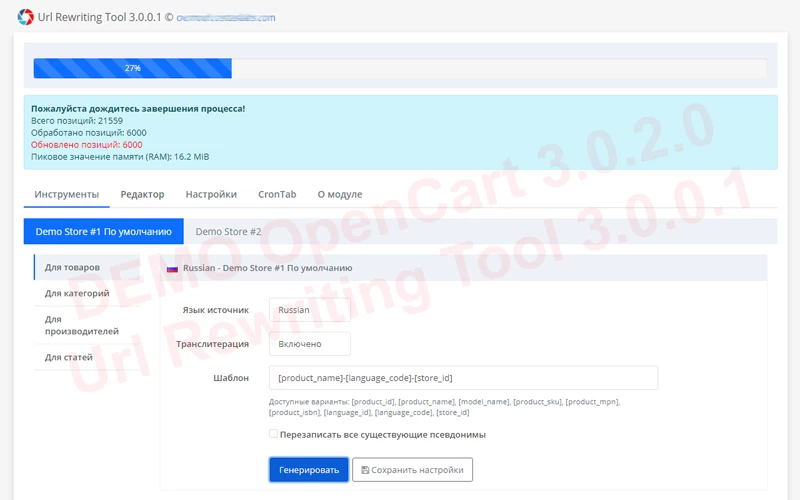The width and height of the screenshot is (800, 500).
Task: Click the Язык источник field label
Action: [216, 310]
